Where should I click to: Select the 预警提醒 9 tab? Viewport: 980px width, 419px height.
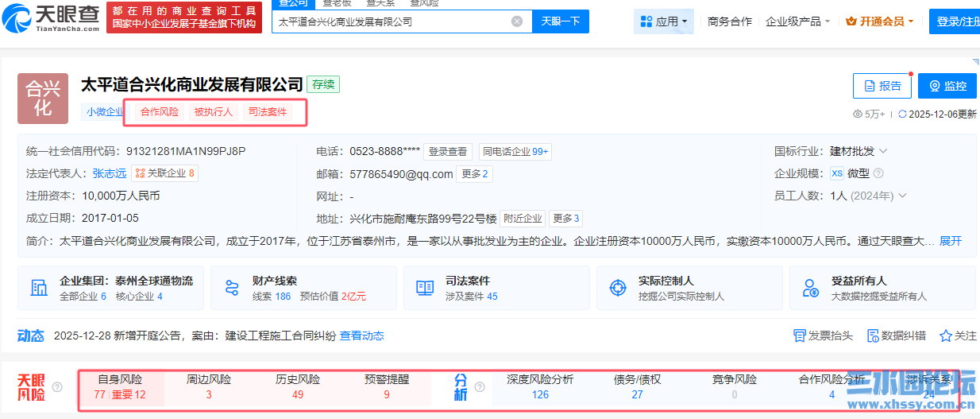(387, 387)
